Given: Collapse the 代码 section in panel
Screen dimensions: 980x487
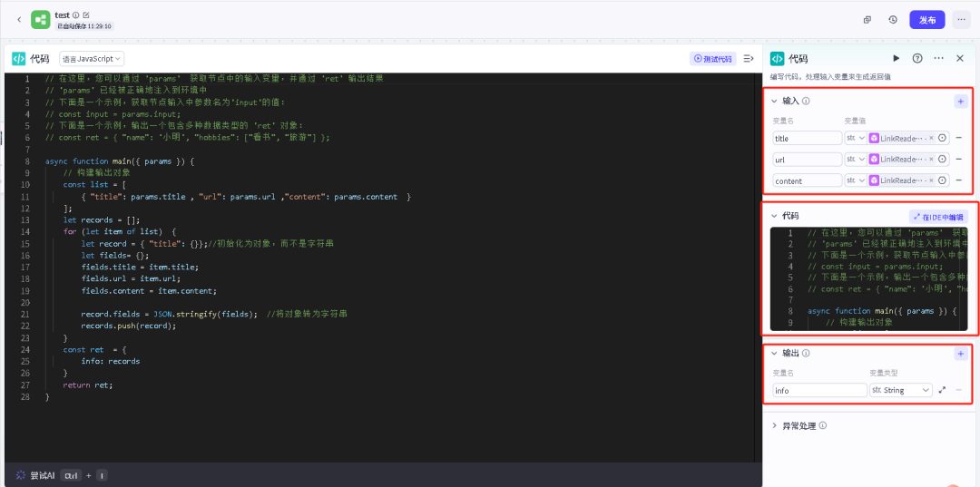Looking at the screenshot, I should point(774,216).
